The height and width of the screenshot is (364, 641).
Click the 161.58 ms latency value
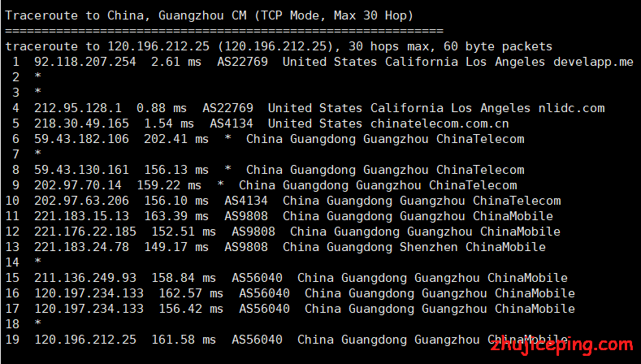(x=184, y=340)
